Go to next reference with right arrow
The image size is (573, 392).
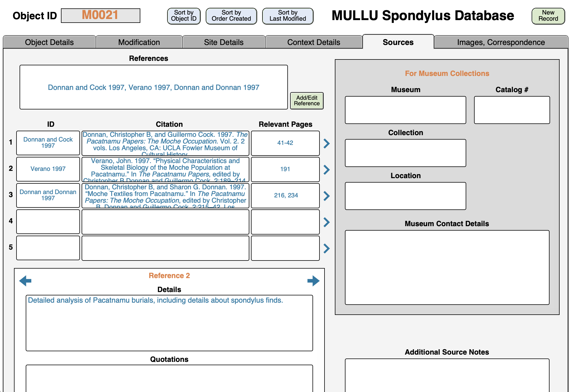pyautogui.click(x=313, y=281)
